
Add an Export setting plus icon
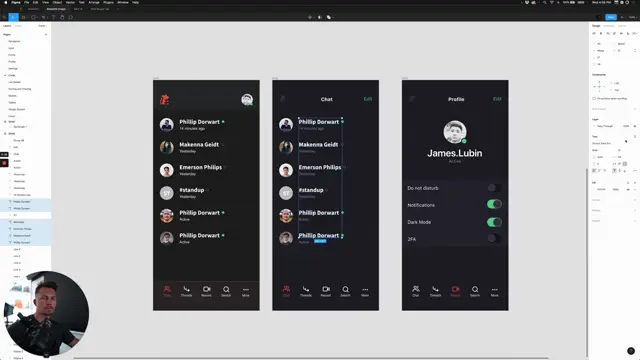click(635, 221)
